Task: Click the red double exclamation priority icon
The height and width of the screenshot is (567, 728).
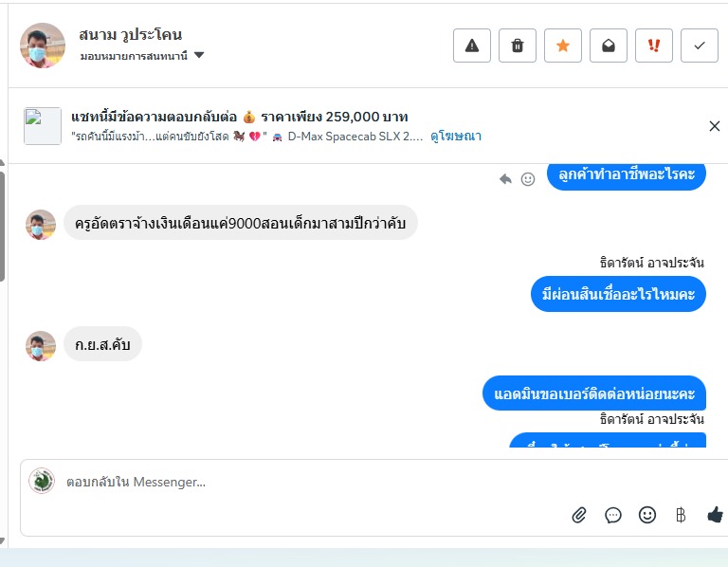Action: pyautogui.click(x=654, y=46)
